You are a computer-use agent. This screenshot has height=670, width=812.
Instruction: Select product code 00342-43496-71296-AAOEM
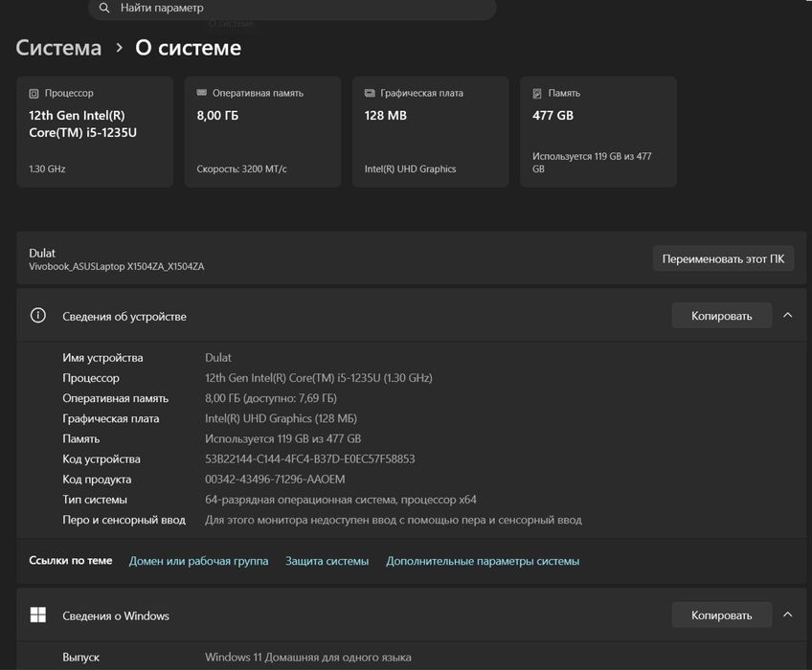point(275,479)
